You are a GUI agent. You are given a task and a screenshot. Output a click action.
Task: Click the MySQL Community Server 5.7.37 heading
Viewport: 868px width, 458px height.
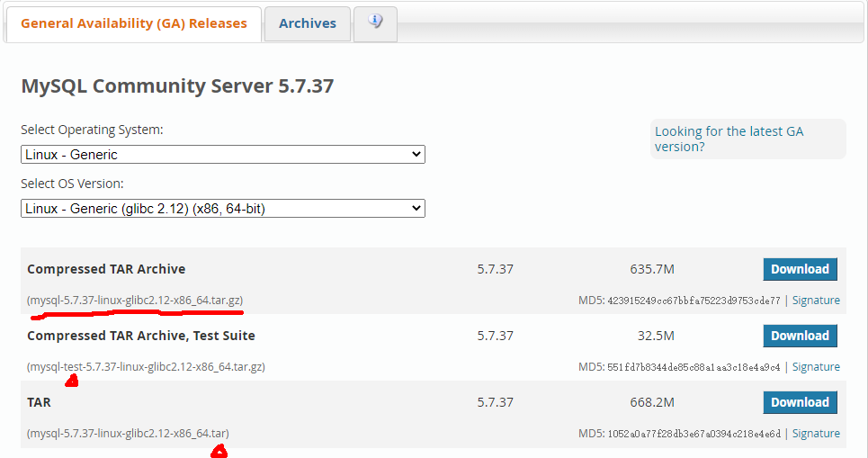(x=177, y=85)
